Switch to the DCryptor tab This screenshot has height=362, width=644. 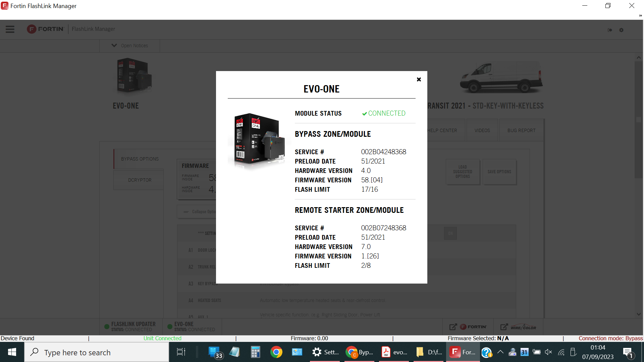click(140, 180)
